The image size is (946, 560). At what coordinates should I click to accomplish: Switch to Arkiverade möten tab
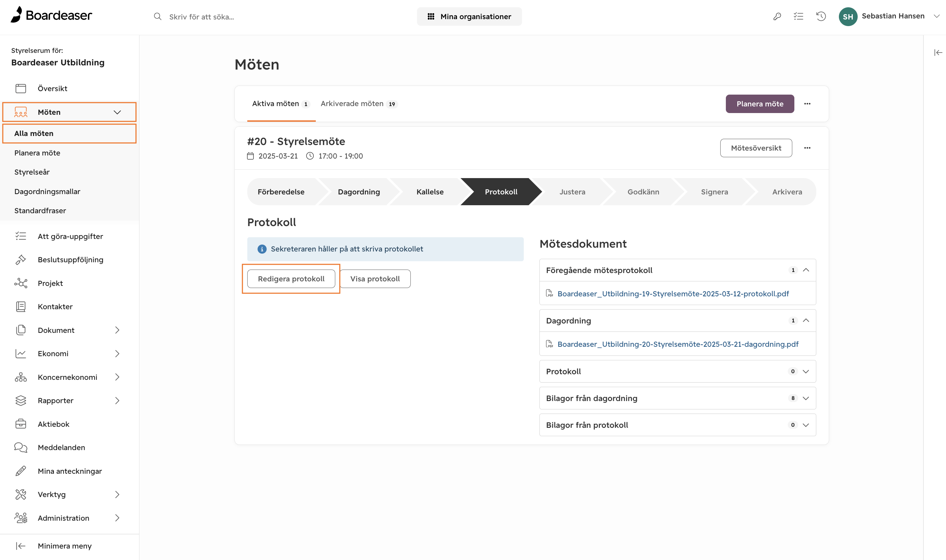click(359, 104)
